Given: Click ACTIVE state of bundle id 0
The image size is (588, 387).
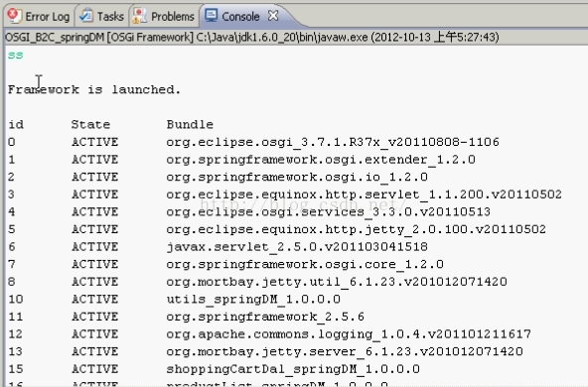Looking at the screenshot, I should pyautogui.click(x=95, y=142).
